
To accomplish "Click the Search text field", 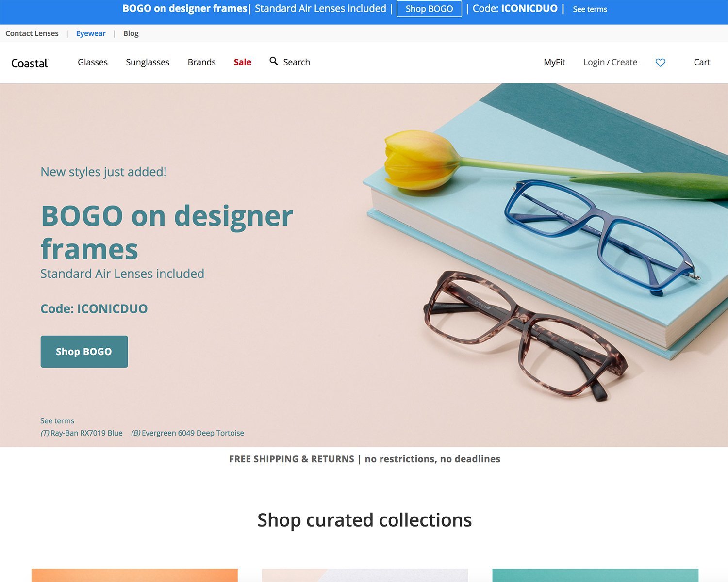I will (297, 62).
